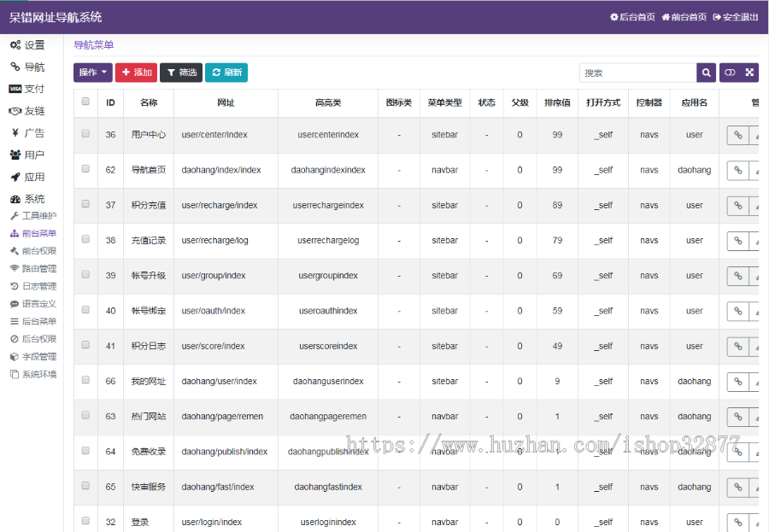Screen dimensions: 769x532
Task: Click the 高亮类 column header
Action: pos(328,103)
